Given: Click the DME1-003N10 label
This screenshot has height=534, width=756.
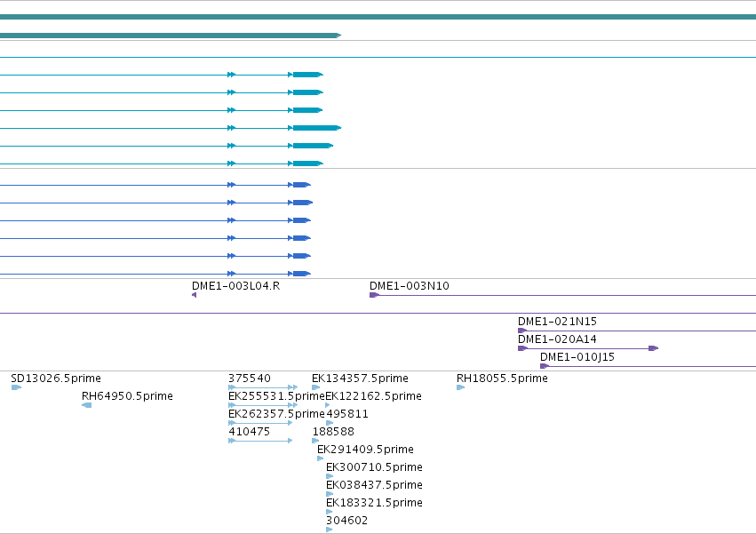Looking at the screenshot, I should [x=410, y=286].
